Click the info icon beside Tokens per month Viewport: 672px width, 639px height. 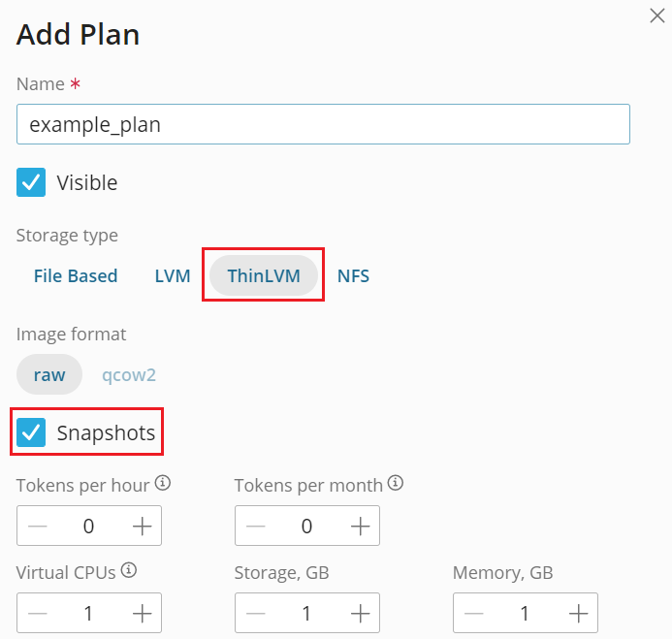click(396, 483)
